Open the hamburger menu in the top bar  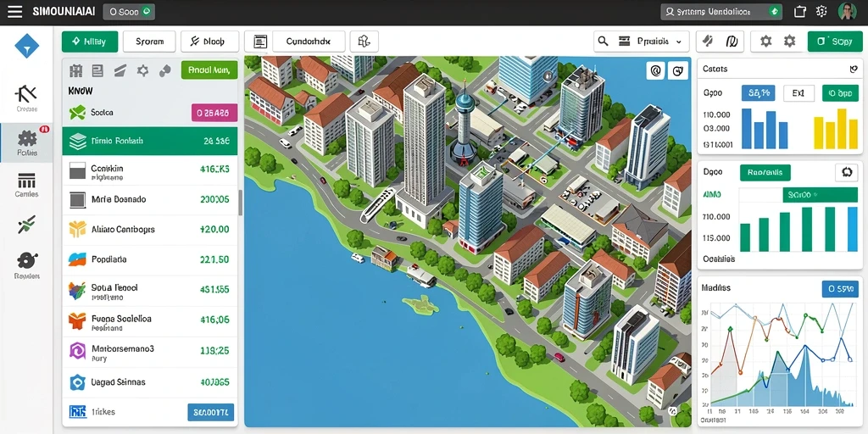pos(15,11)
